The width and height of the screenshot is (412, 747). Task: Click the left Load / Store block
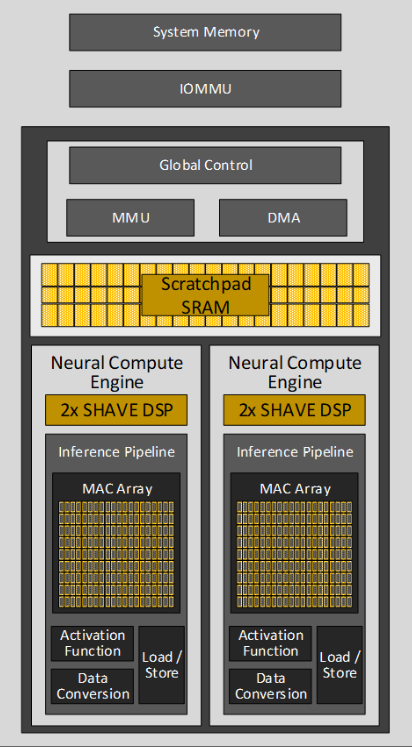[161, 665]
